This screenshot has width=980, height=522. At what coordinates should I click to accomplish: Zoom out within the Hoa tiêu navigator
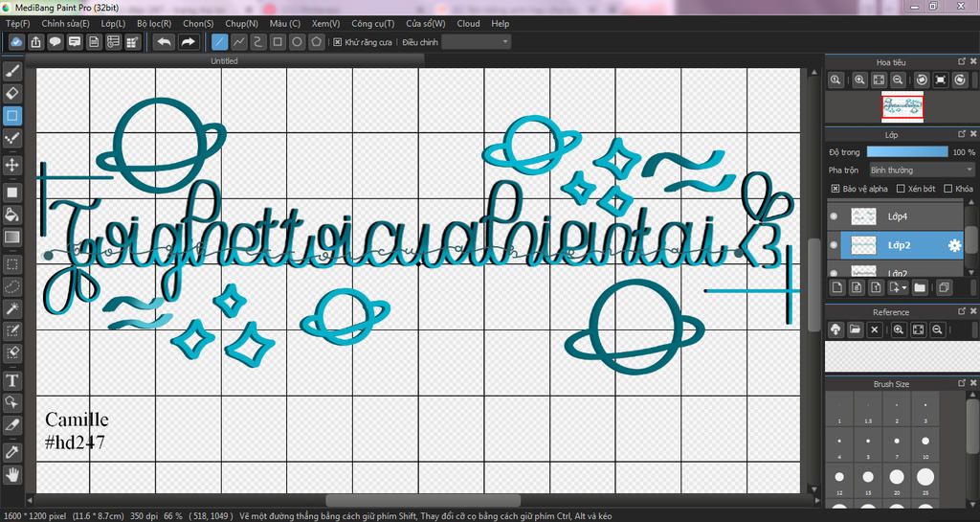[x=898, y=79]
